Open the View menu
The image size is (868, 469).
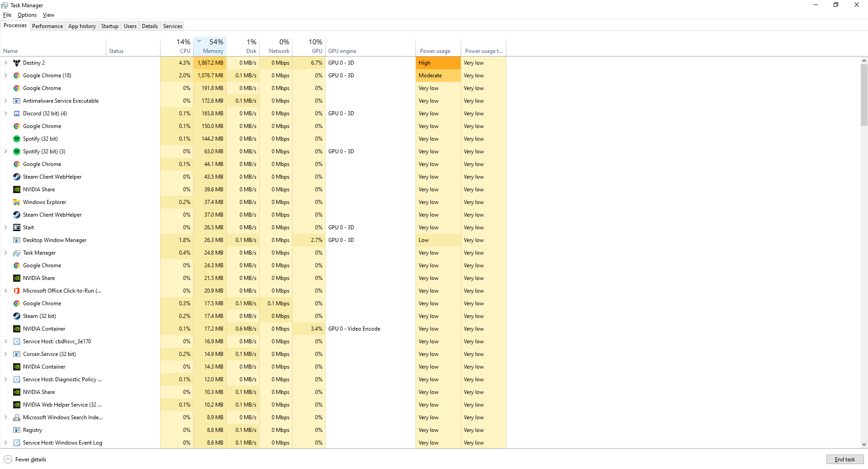pyautogui.click(x=48, y=15)
